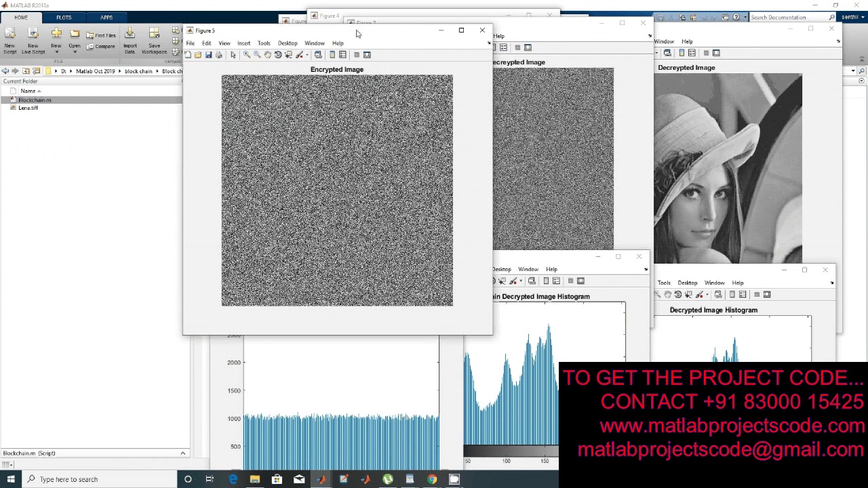Click Link Plot icon in Figure 5

[x=318, y=55]
